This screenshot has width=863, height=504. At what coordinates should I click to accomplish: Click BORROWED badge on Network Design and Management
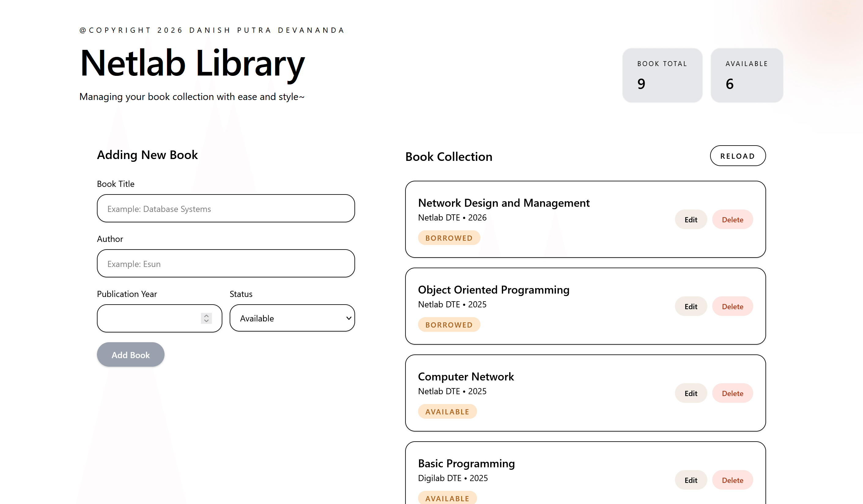(x=449, y=238)
